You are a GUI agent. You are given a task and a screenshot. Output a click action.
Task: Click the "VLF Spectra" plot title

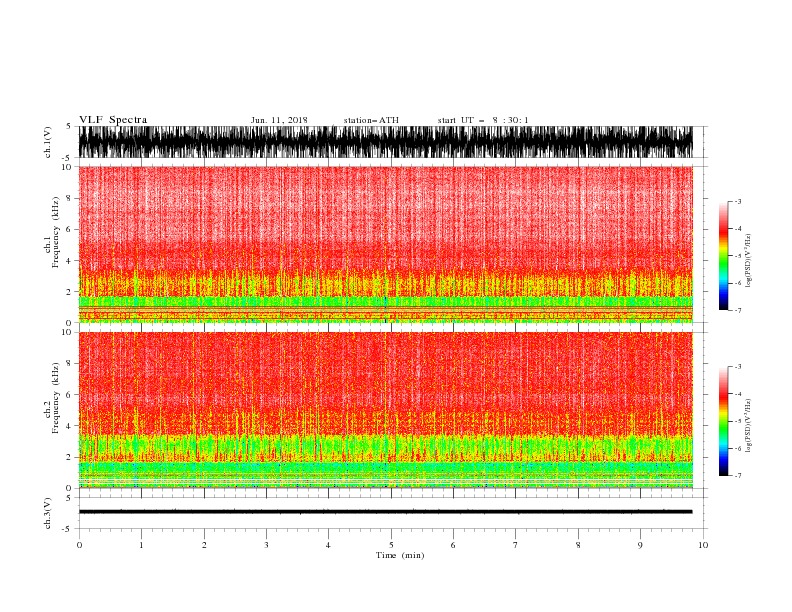tap(113, 120)
